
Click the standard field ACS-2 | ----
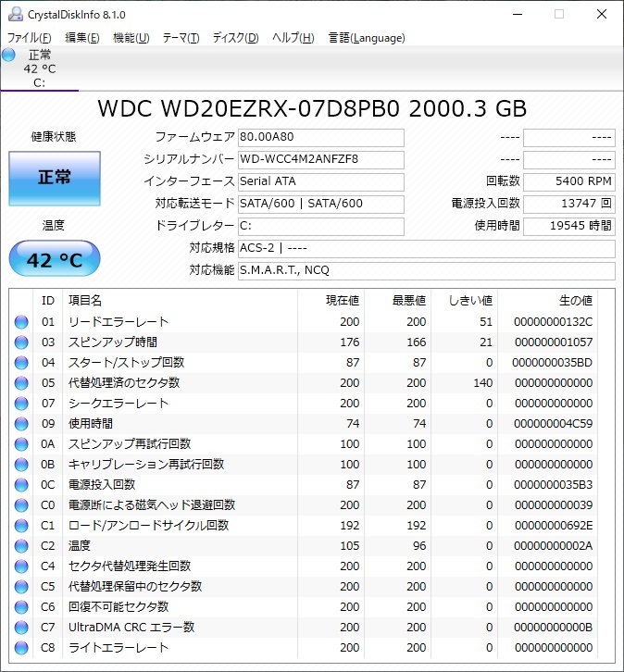pyautogui.click(x=427, y=249)
